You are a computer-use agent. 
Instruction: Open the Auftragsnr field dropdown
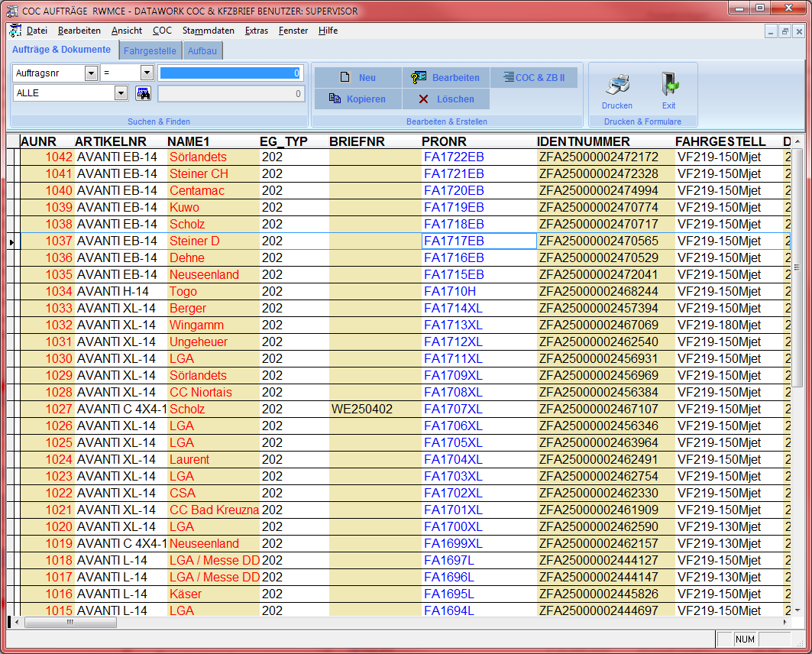pos(91,73)
